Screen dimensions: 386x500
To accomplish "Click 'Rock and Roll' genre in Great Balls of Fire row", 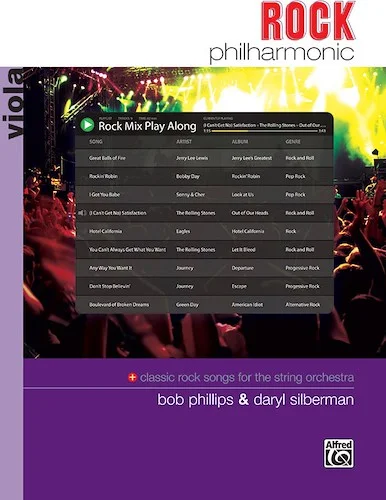I will click(299, 158).
